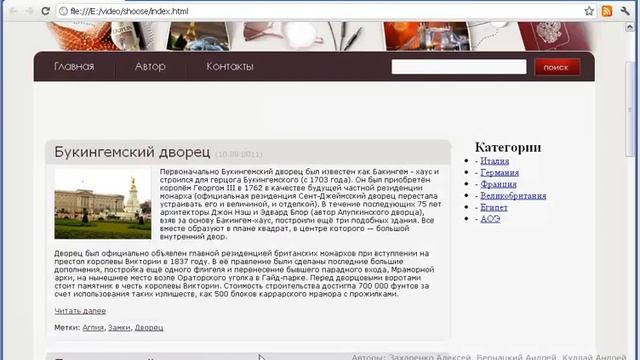Open the Автор menu item
The height and width of the screenshot is (360, 640).
(150, 66)
